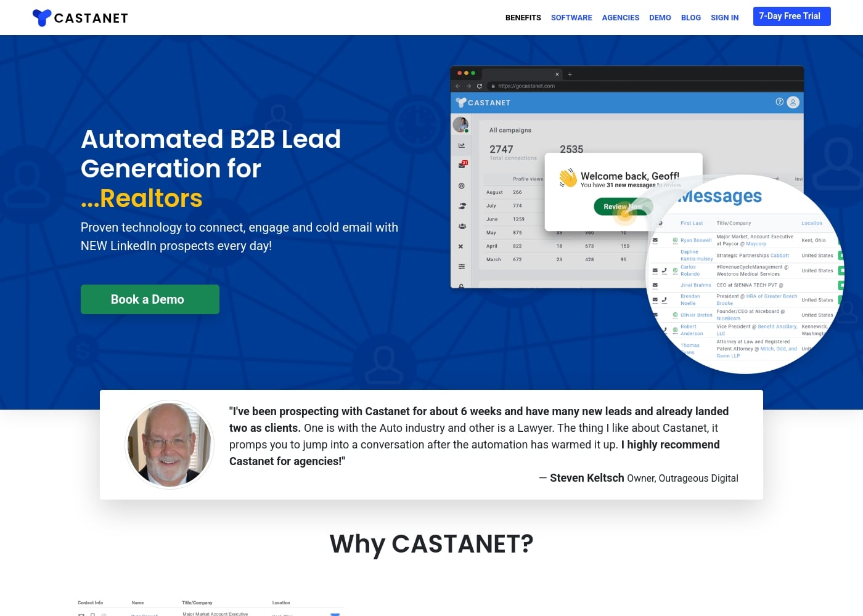
Task: Click the browser reload icon in mockup
Action: (x=480, y=86)
